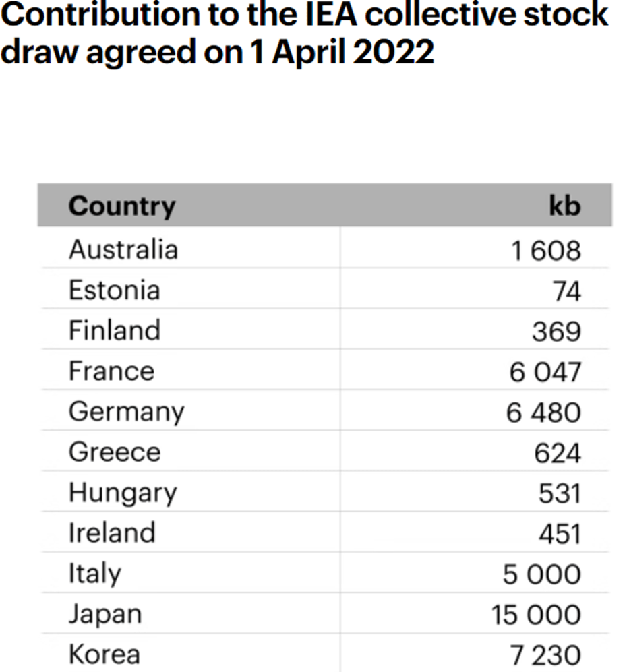Select the Estonia row label

pos(114,291)
